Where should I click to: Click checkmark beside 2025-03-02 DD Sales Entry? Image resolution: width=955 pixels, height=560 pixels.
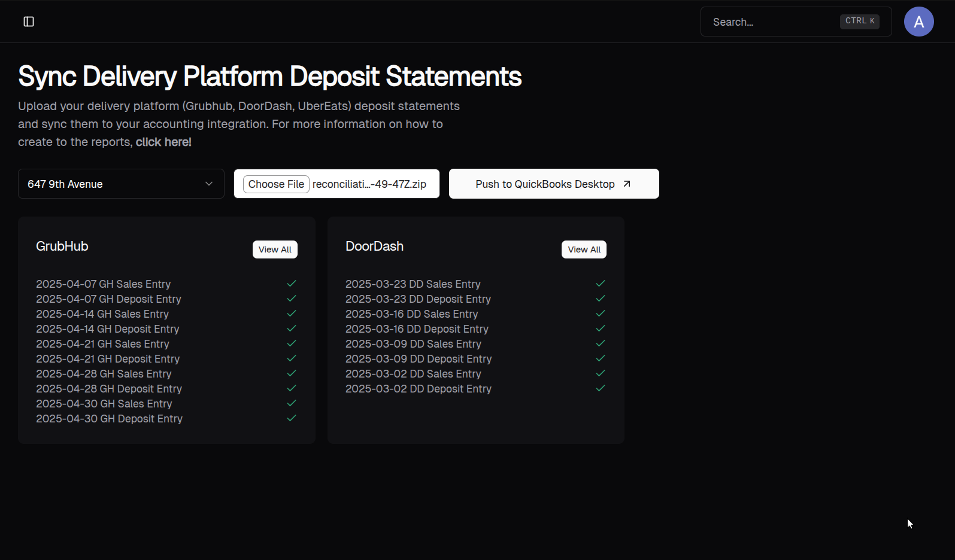click(x=601, y=373)
